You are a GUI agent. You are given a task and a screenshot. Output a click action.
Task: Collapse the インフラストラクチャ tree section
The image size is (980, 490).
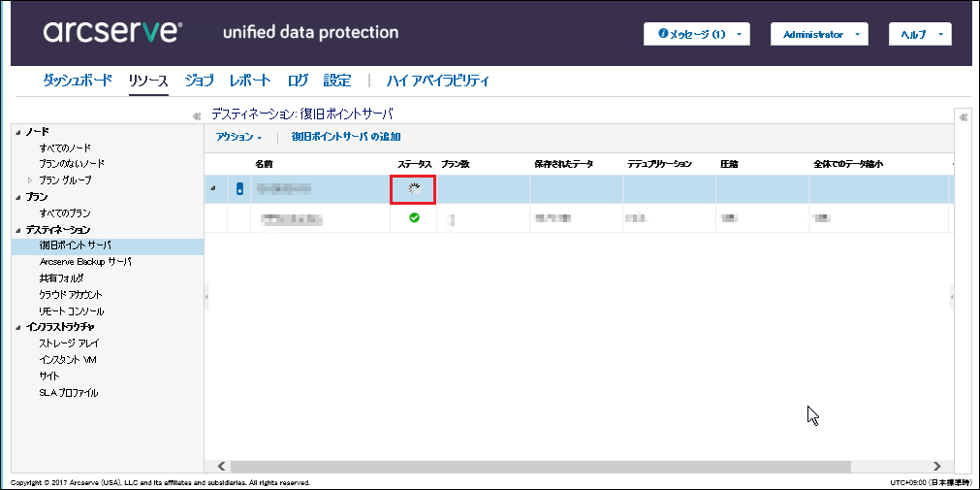click(18, 327)
